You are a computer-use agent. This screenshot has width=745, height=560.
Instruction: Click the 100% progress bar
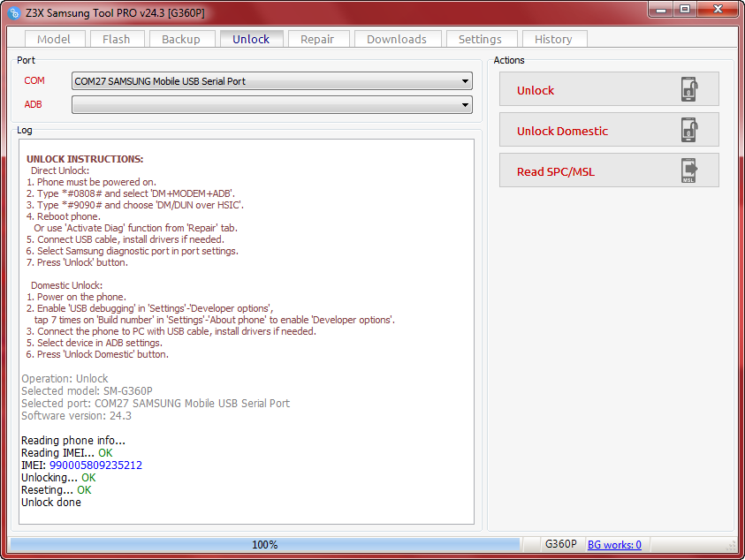[264, 544]
